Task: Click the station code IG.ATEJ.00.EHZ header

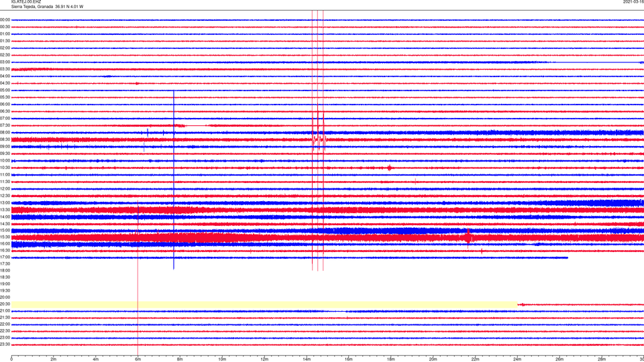Action: point(26,2)
